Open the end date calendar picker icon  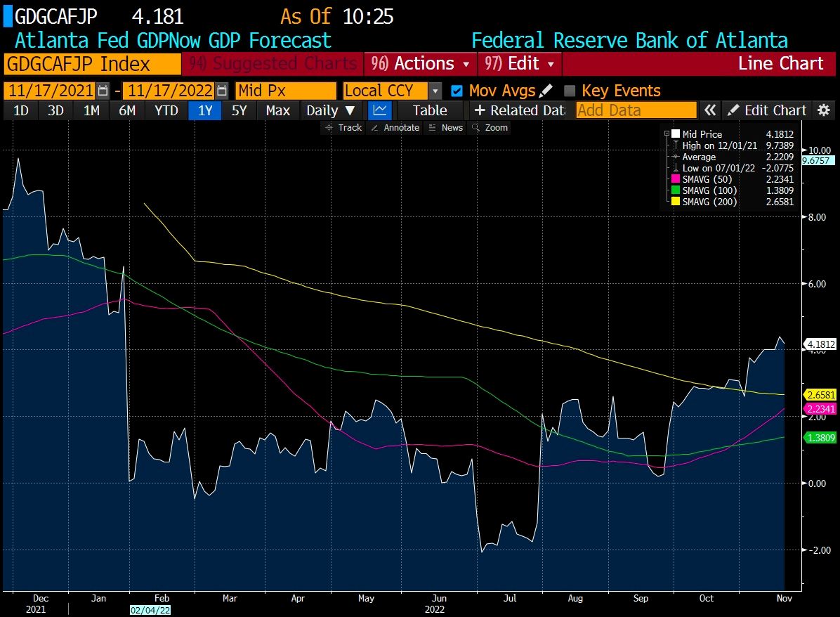223,91
